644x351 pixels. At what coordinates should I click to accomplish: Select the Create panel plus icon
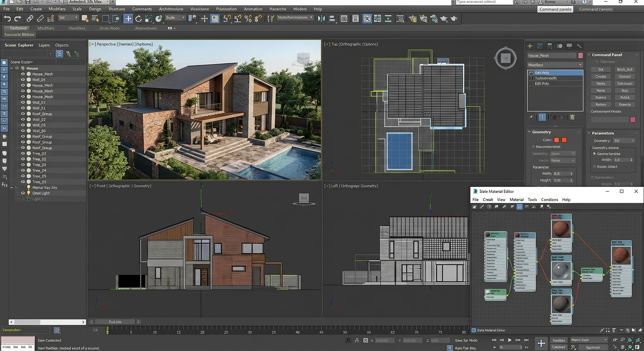(x=530, y=46)
